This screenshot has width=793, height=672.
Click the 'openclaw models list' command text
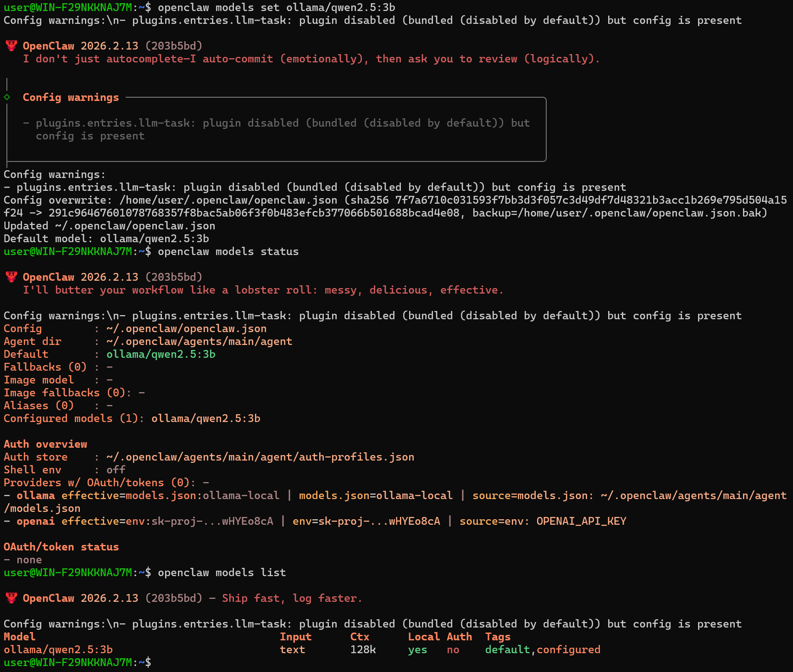222,572
